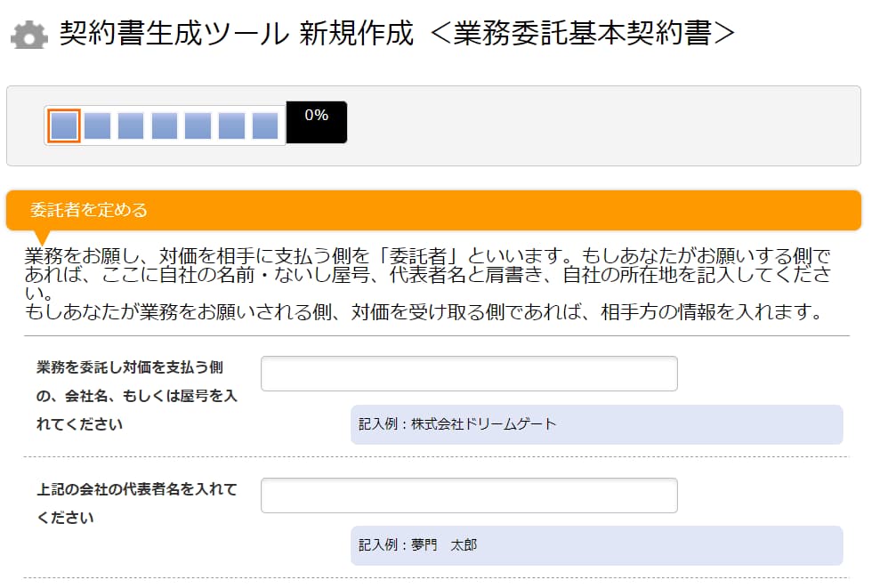Click the gear icon beside the page title
This screenshot has width=888, height=588.
pyautogui.click(x=29, y=35)
